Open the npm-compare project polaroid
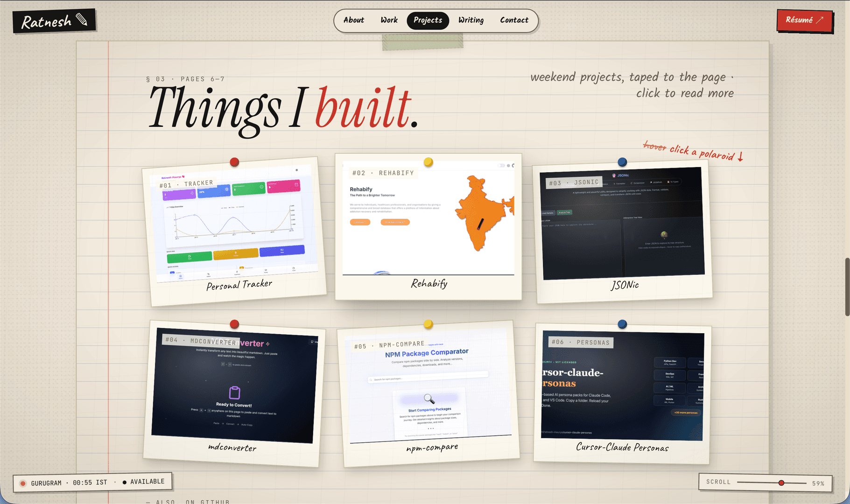850x504 pixels. tap(428, 393)
